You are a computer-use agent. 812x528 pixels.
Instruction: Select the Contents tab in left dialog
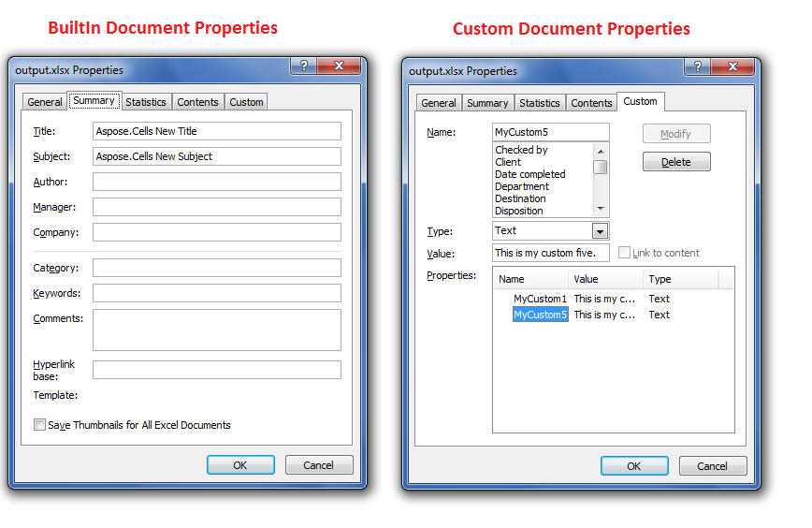pyautogui.click(x=198, y=102)
